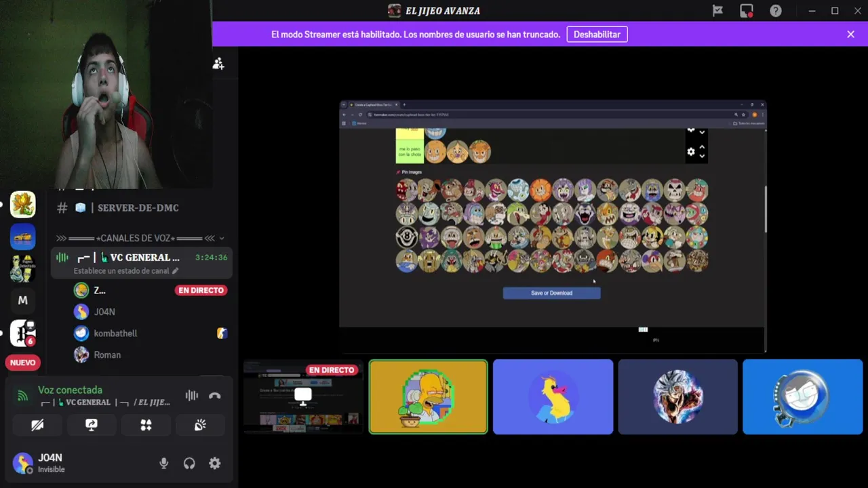Open JO4N in voice channel list
This screenshot has width=868, height=488.
[104, 312]
